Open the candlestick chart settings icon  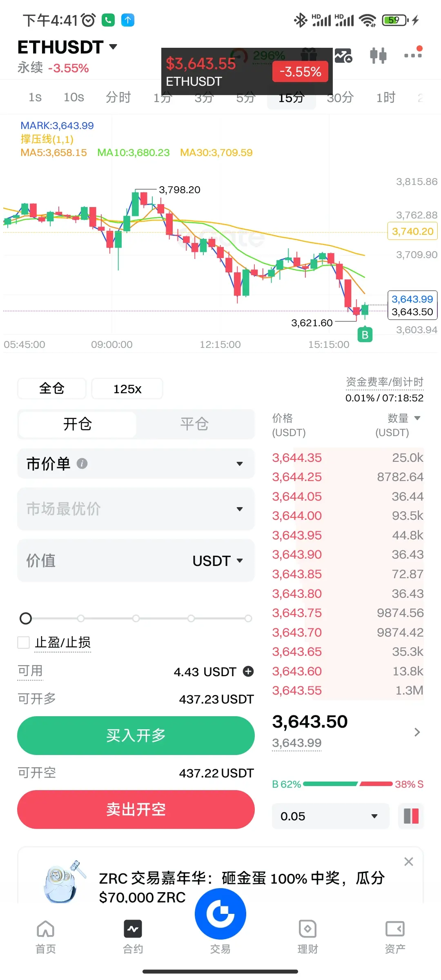click(378, 56)
